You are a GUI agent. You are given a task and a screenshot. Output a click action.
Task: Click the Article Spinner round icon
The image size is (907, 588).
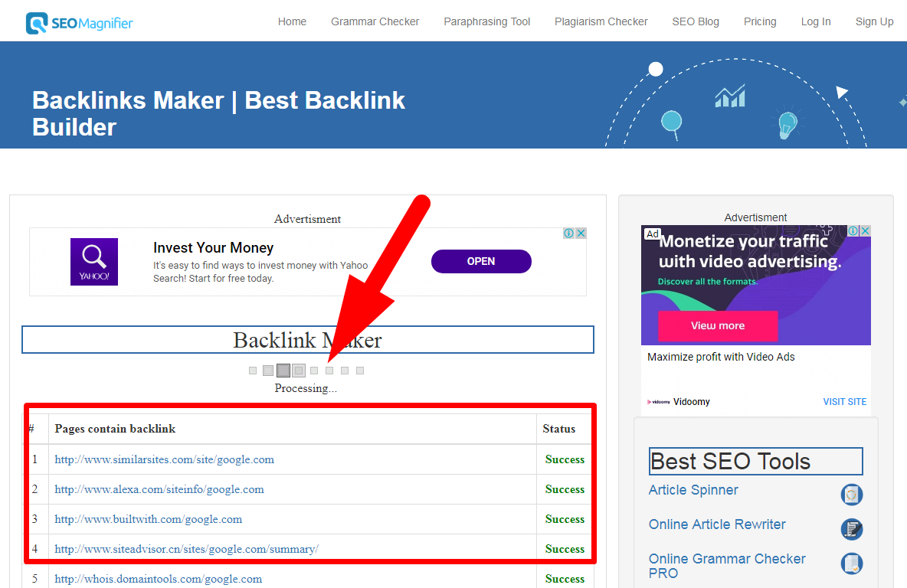(852, 495)
